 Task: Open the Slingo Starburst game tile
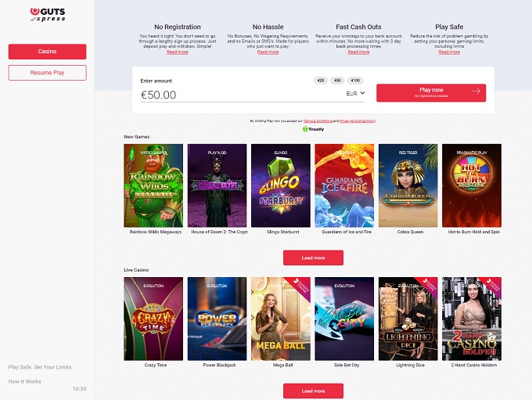281,186
